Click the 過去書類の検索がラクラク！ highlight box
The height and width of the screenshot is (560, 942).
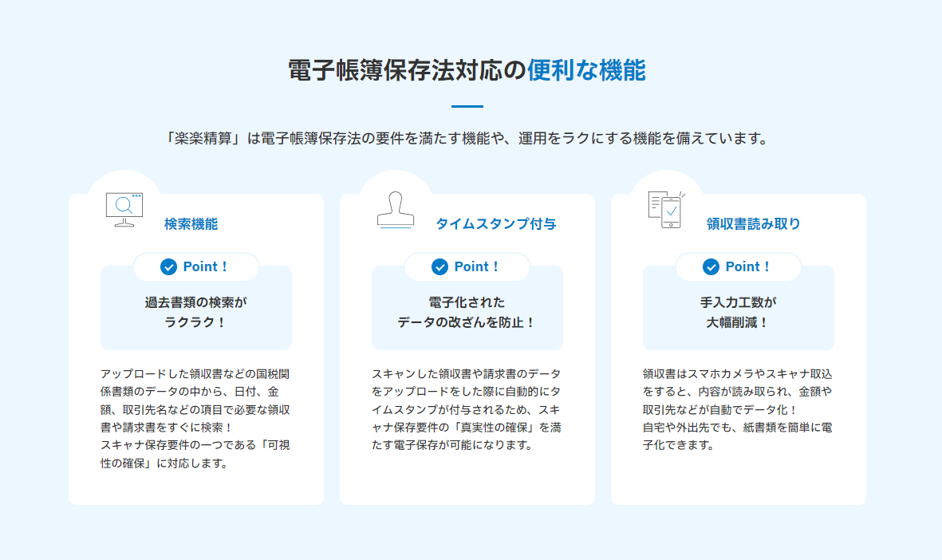[x=196, y=313]
